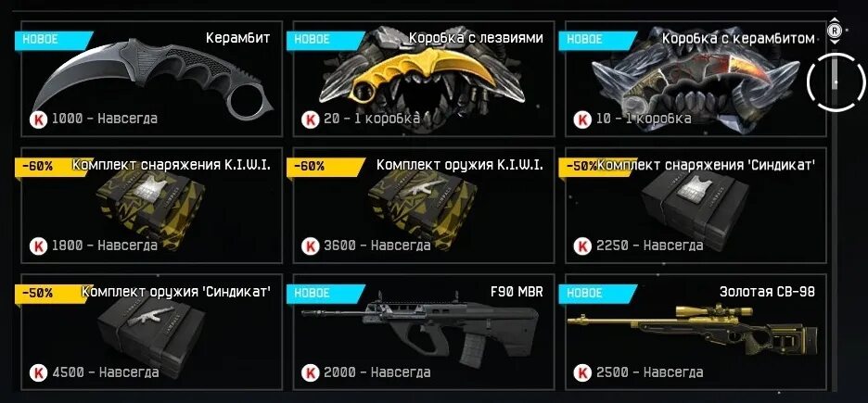
Task: Choose the F90 MBR rifle image
Action: point(419,333)
